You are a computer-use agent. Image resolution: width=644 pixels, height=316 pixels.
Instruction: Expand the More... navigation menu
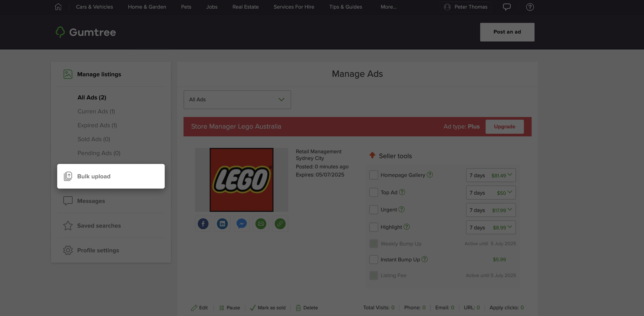[388, 7]
